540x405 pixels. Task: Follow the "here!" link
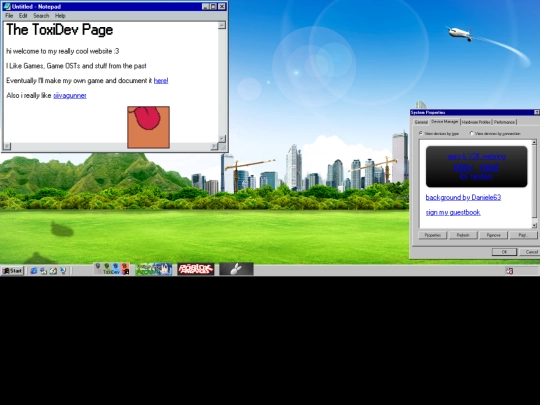[161, 81]
